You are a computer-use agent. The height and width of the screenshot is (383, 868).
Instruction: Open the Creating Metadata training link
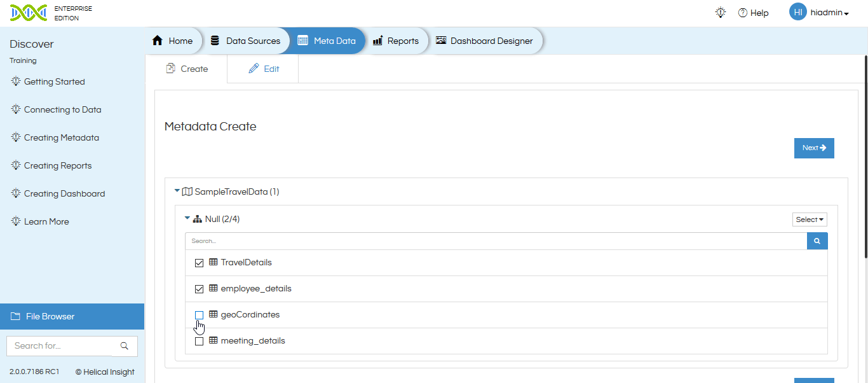point(62,137)
